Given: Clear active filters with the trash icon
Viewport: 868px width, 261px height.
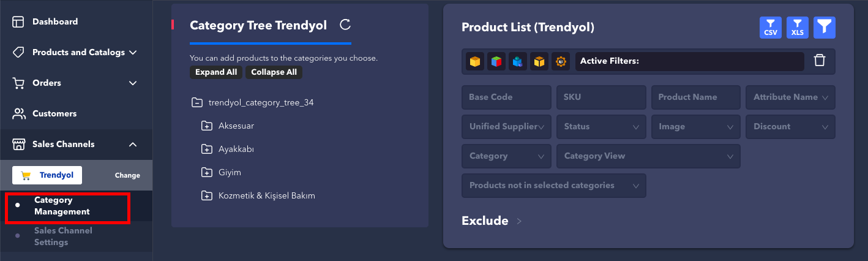Looking at the screenshot, I should tap(820, 61).
